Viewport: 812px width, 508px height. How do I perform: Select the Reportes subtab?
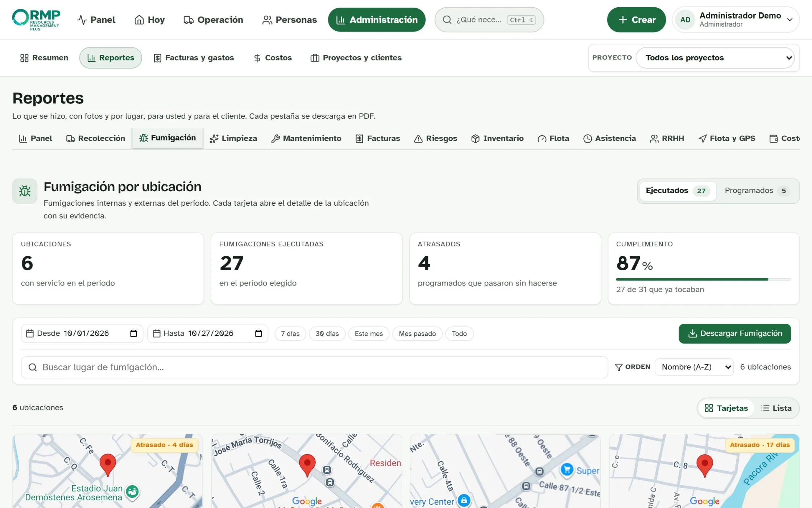tap(111, 58)
